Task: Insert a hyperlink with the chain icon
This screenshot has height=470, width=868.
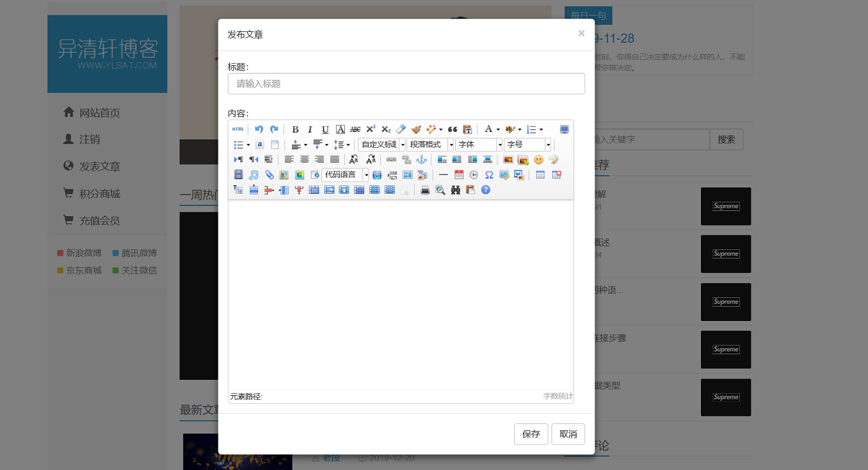Action: (391, 159)
